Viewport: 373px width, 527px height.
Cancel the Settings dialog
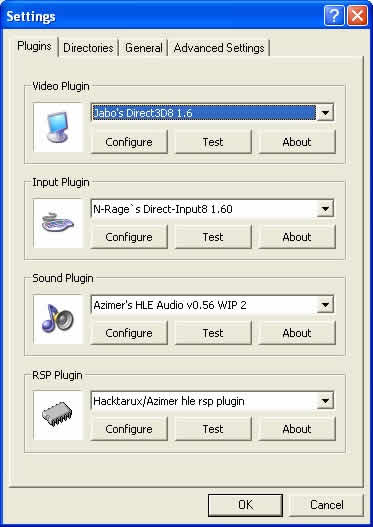point(327,505)
